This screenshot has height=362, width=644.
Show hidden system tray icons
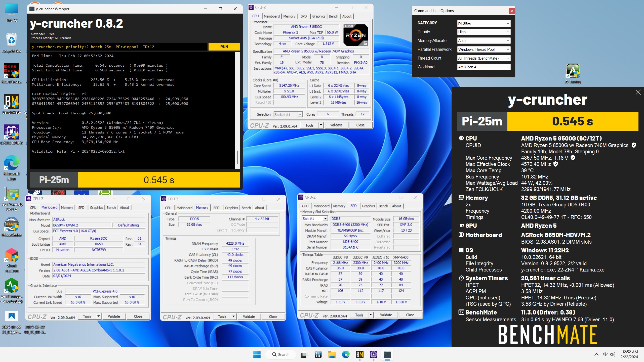click(596, 354)
